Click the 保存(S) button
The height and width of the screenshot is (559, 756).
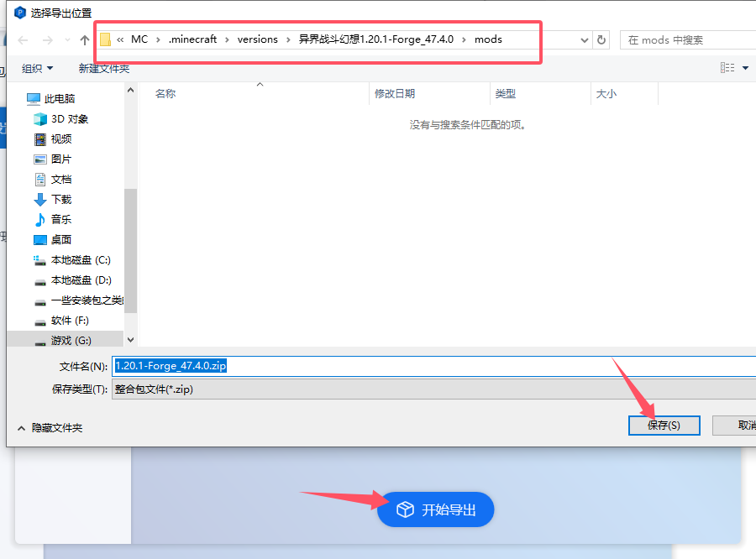[664, 426]
